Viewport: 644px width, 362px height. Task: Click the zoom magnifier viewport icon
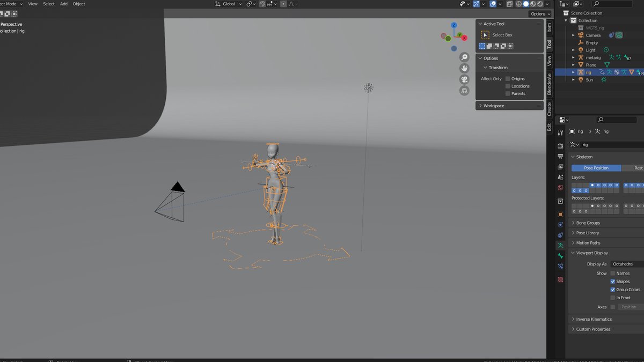[x=464, y=57]
